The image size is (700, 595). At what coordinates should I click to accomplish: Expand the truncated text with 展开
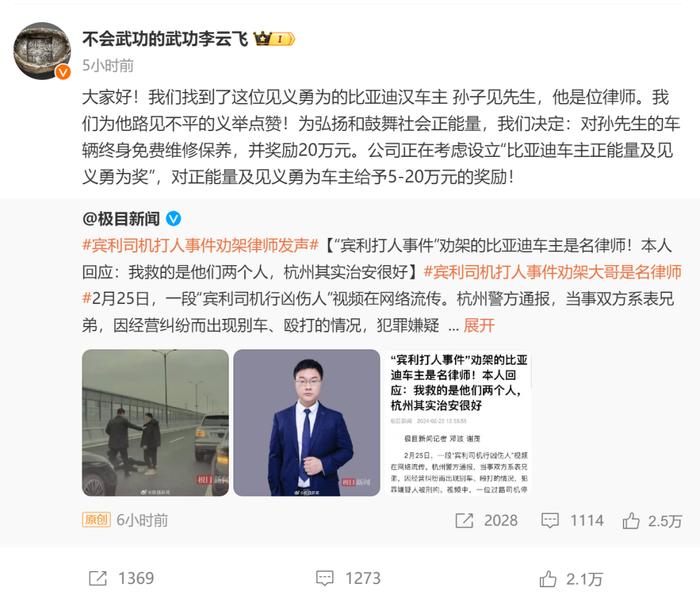point(479,325)
